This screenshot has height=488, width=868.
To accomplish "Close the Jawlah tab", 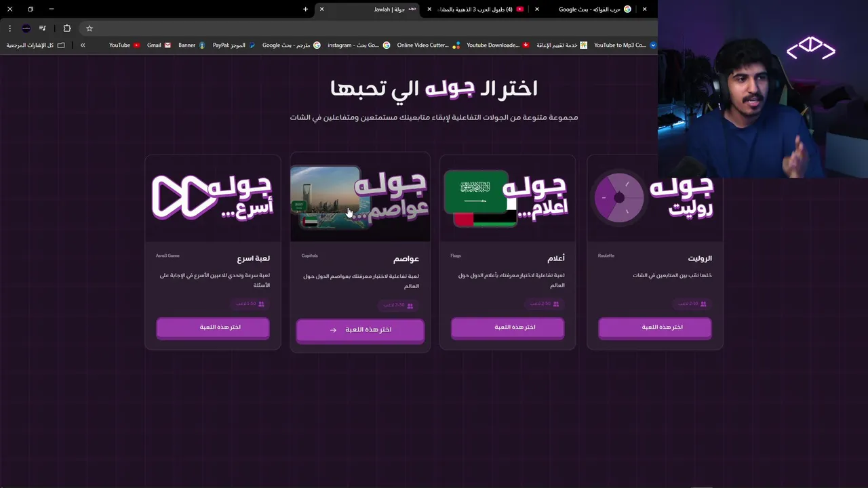I will [x=321, y=9].
